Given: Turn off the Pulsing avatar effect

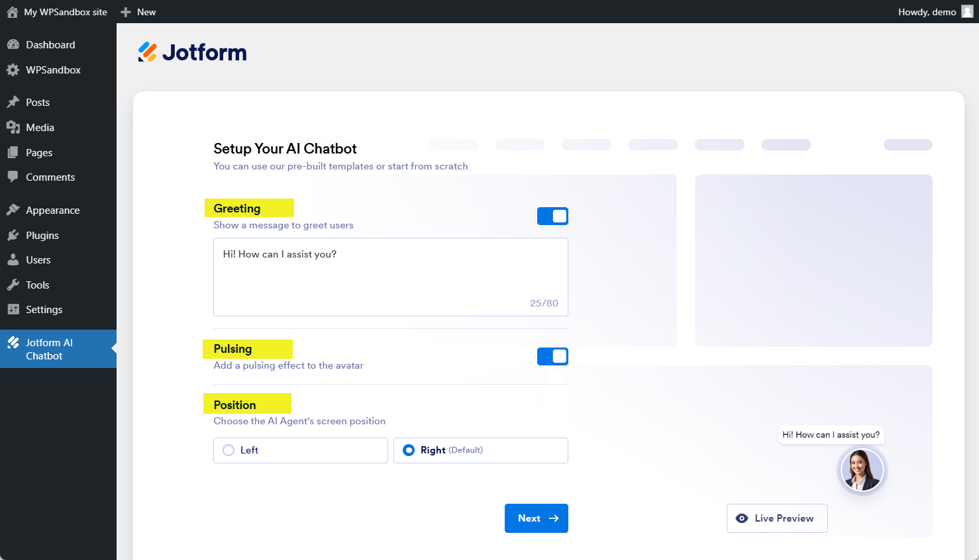Looking at the screenshot, I should coord(552,356).
